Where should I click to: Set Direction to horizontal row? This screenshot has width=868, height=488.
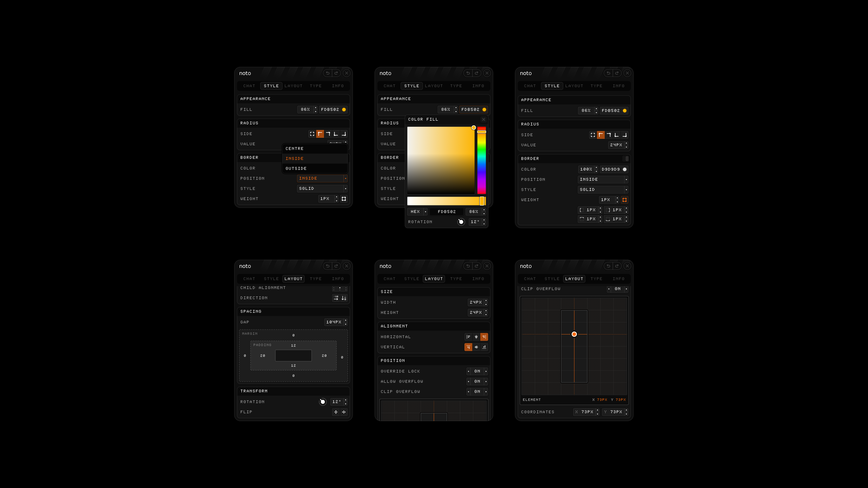pyautogui.click(x=336, y=298)
